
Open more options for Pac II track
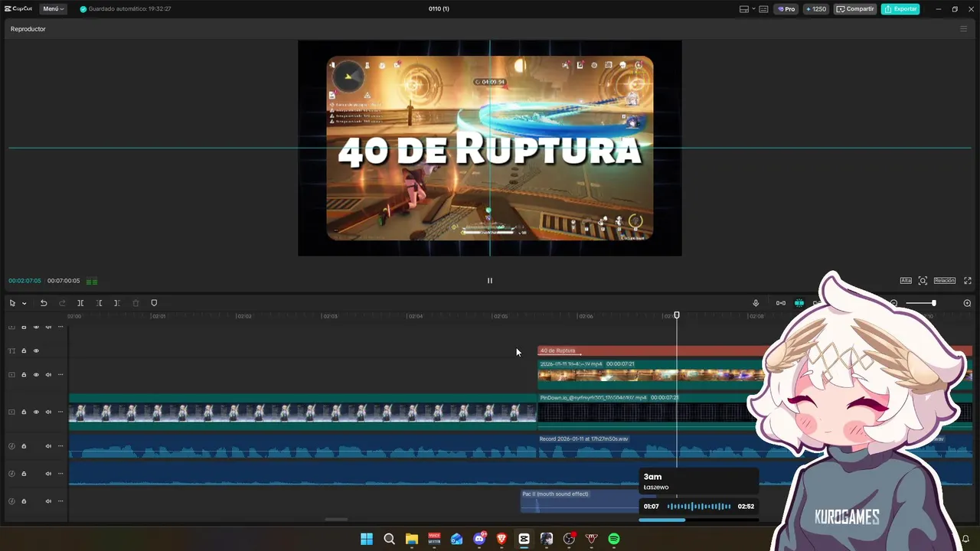coord(60,501)
